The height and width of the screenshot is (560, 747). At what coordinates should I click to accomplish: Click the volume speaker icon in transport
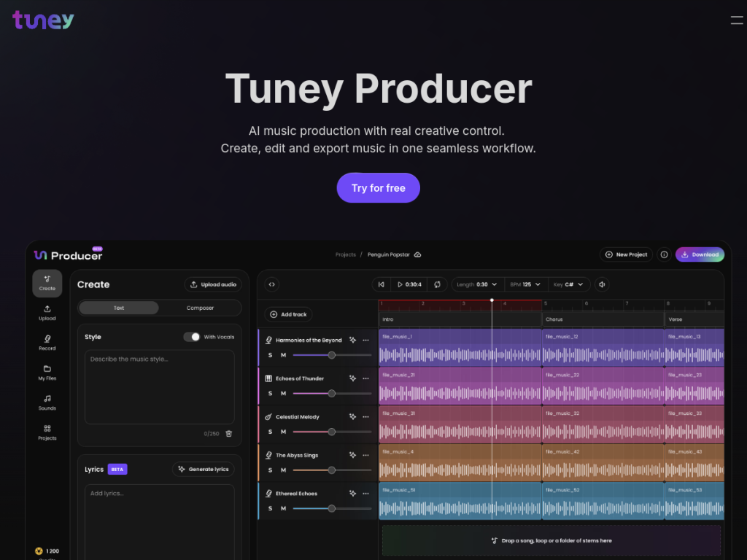602,284
